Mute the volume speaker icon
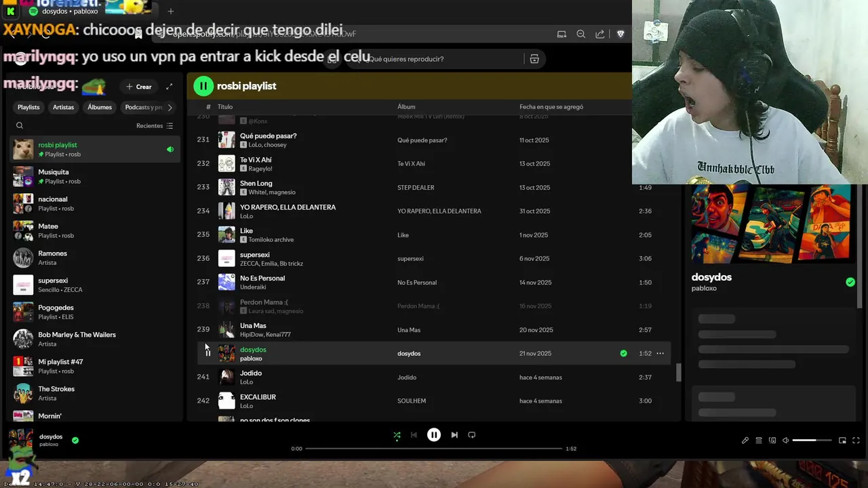Screen dimensions: 868x488 pos(786,441)
